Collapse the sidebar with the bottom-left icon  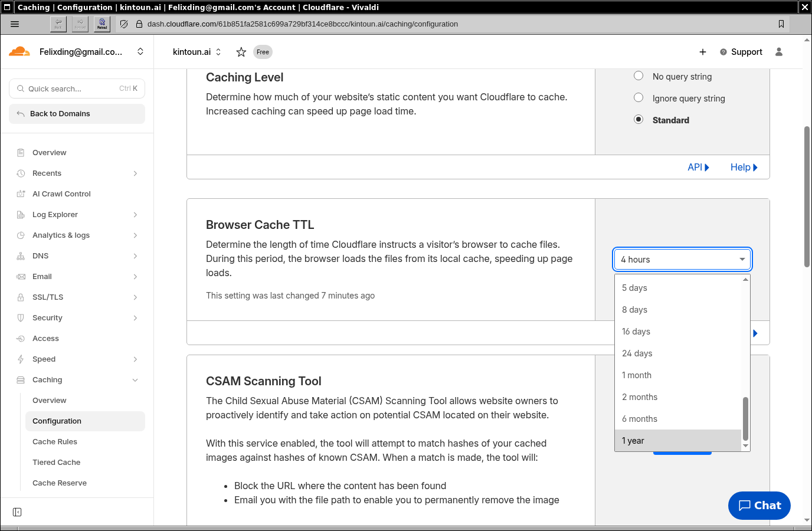point(17,512)
